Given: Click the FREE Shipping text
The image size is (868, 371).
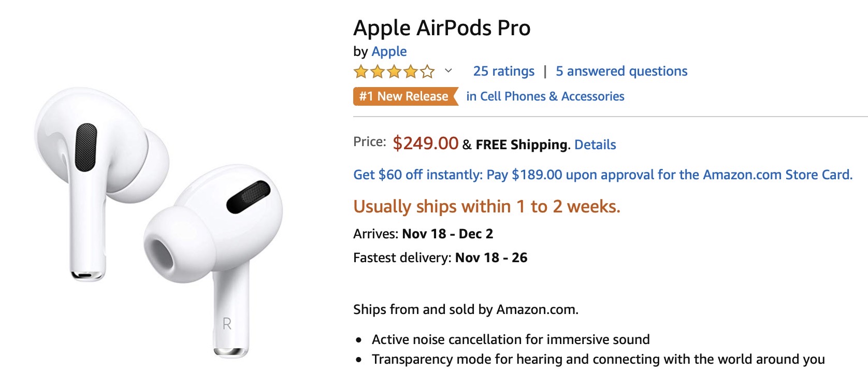Looking at the screenshot, I should pos(521,145).
